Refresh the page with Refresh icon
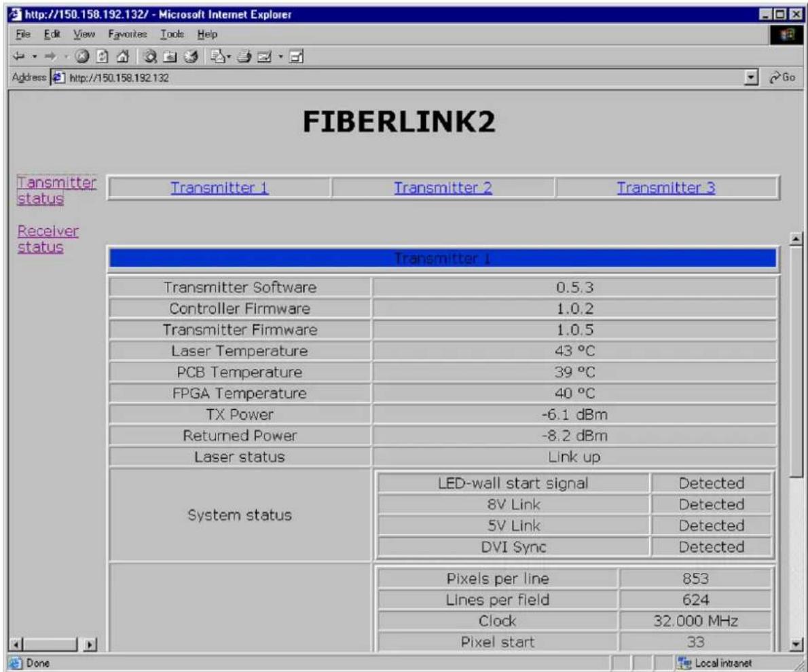808x672 pixels. (103, 56)
